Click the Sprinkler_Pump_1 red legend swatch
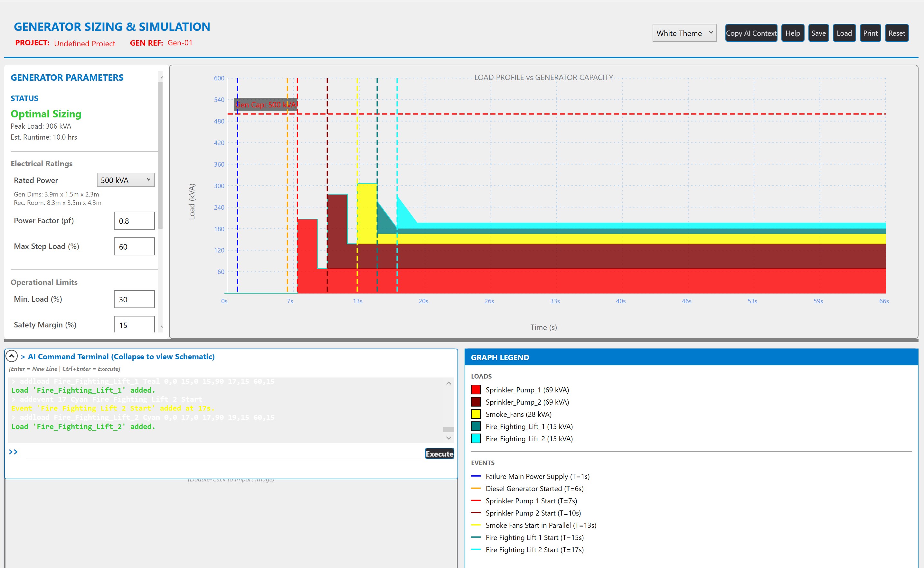This screenshot has width=924, height=568. click(476, 389)
